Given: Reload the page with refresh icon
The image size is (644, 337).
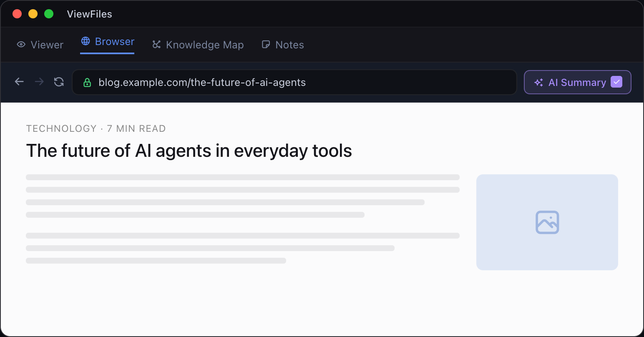Looking at the screenshot, I should pyautogui.click(x=59, y=82).
